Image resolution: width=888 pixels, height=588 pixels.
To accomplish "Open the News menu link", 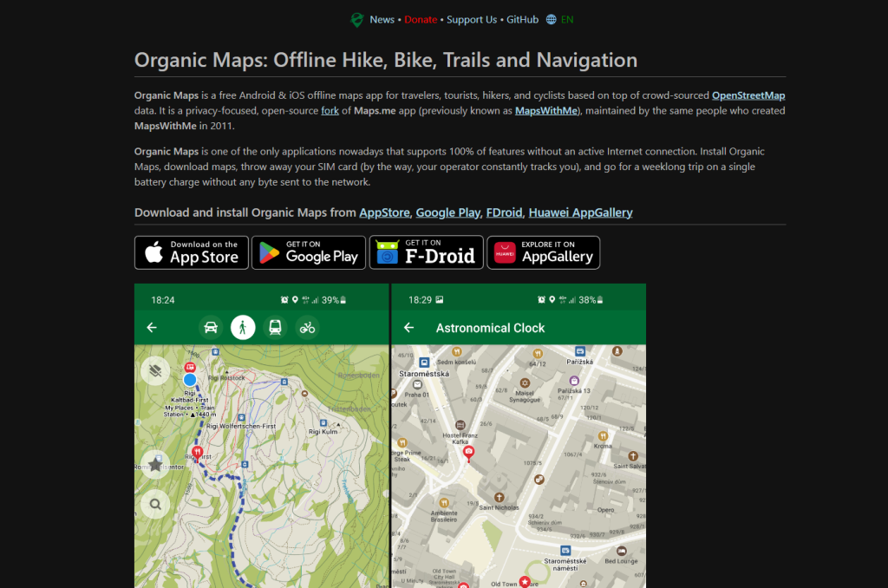I will coord(382,19).
